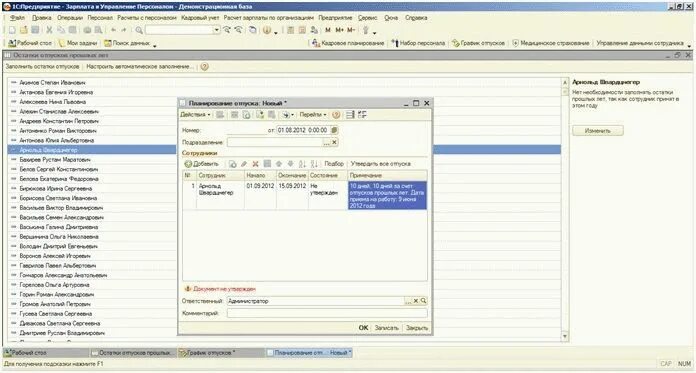
Task: Open the Кадровый учет menu
Action: 200,18
